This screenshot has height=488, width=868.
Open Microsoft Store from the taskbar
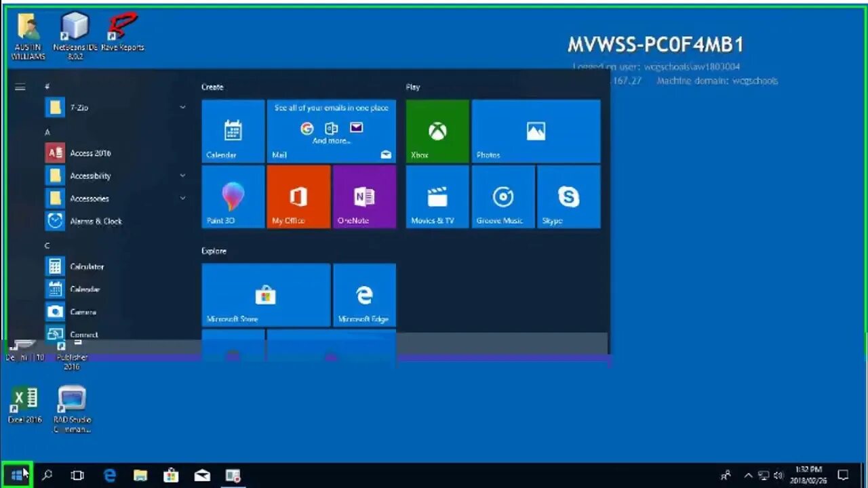click(x=171, y=475)
